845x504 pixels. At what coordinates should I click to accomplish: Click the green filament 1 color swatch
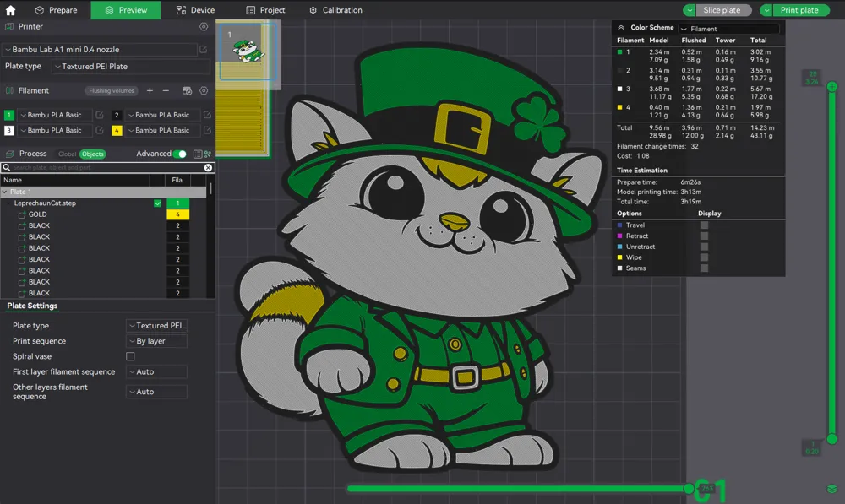[9, 115]
